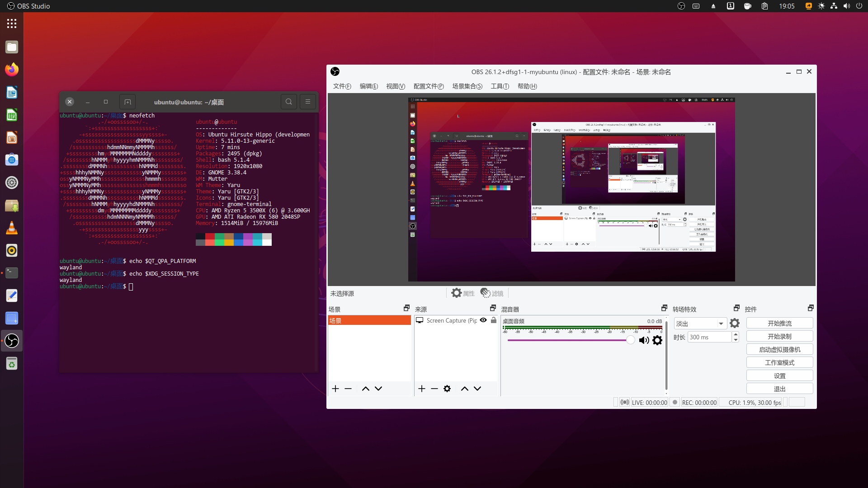
Task: Open source Properties gear in OBS
Action: 463,293
